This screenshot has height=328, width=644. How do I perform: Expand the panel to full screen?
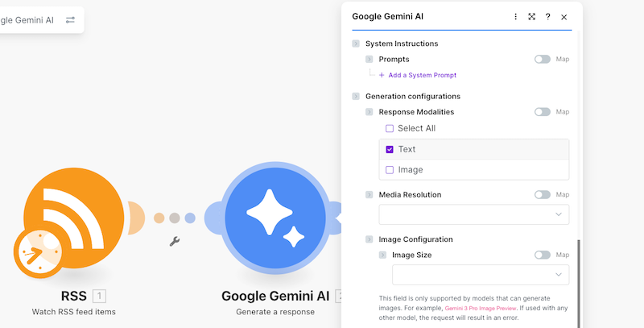532,17
